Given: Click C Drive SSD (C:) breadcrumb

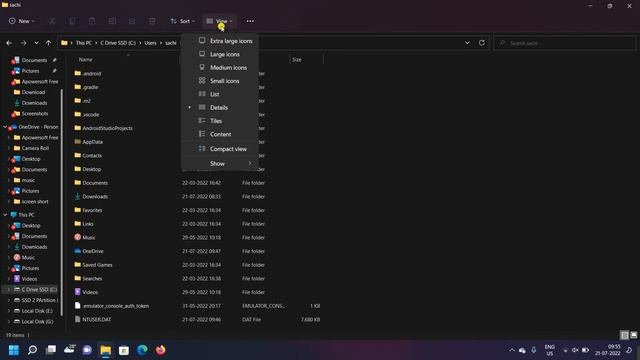Looking at the screenshot, I should point(118,43).
